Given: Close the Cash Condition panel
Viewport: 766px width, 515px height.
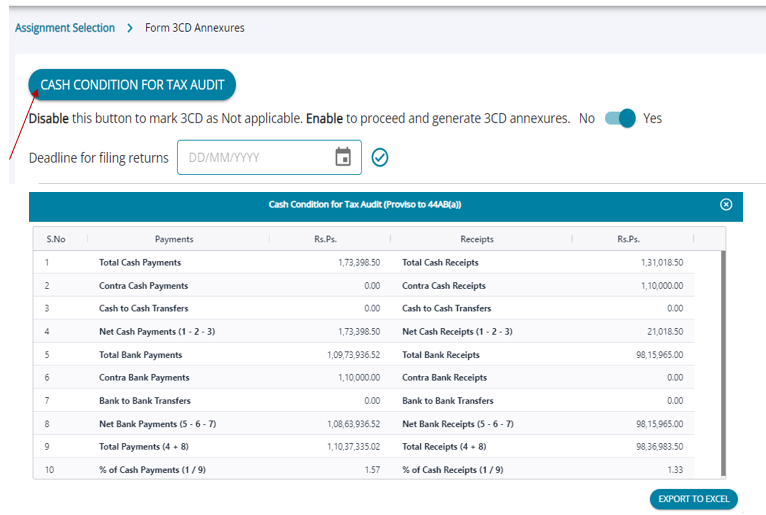Looking at the screenshot, I should point(726,204).
